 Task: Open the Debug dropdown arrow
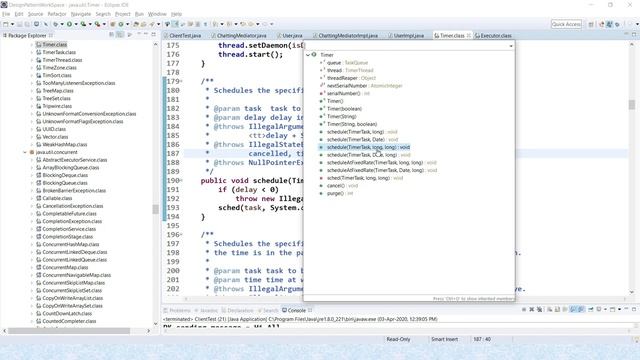(x=62, y=24)
